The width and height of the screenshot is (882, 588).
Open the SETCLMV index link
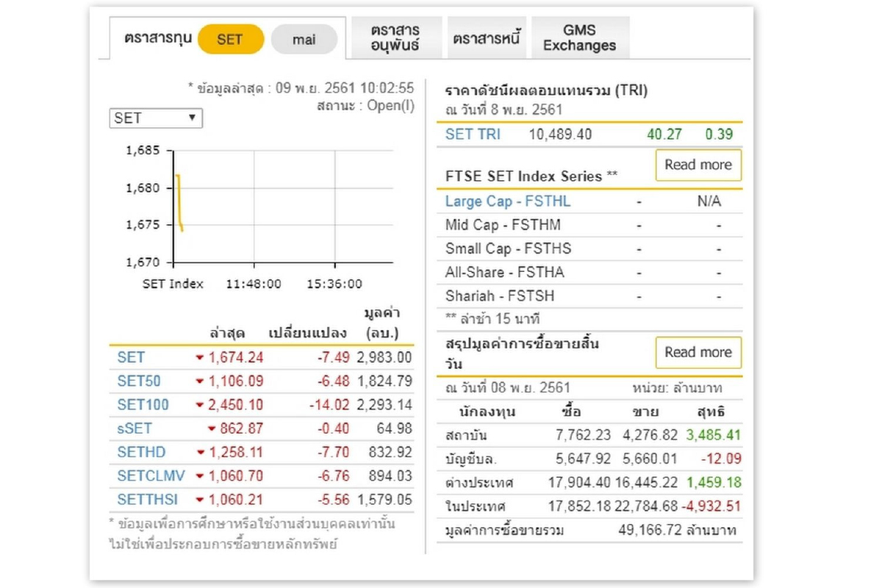[151, 476]
